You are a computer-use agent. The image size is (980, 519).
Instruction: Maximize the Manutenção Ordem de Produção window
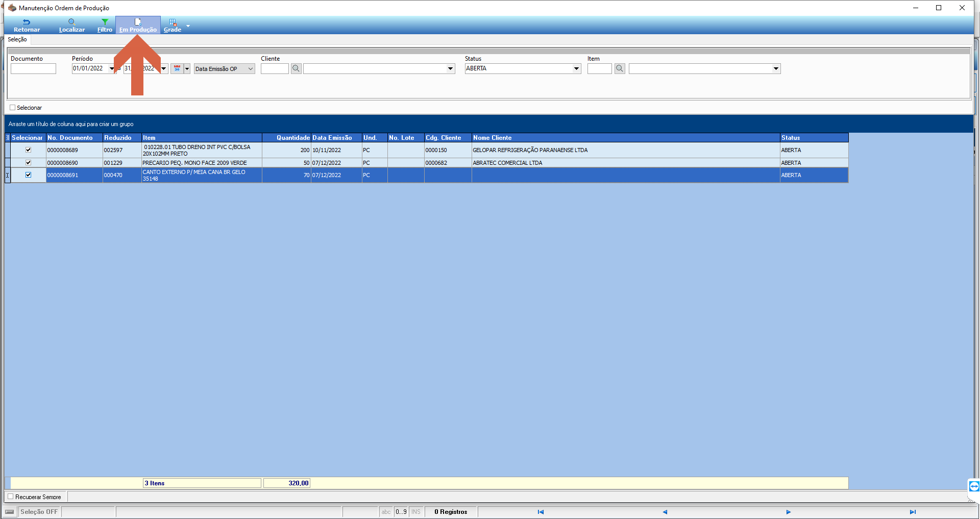pos(938,8)
